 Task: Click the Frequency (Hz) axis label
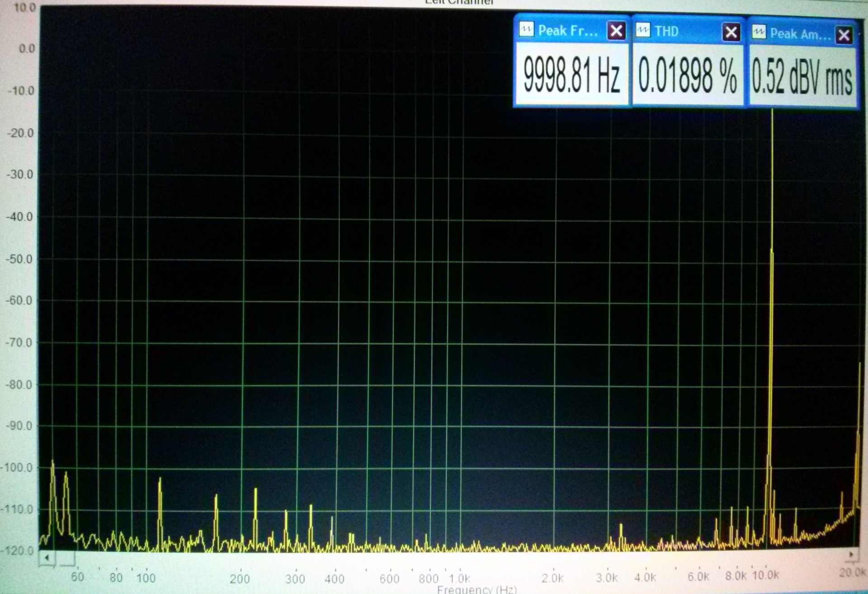pos(477,589)
